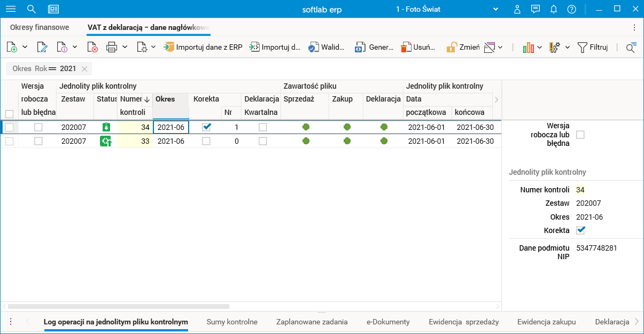The image size is (644, 334).
Task: Click the Zakup green dot in row 33
Action: point(347,141)
